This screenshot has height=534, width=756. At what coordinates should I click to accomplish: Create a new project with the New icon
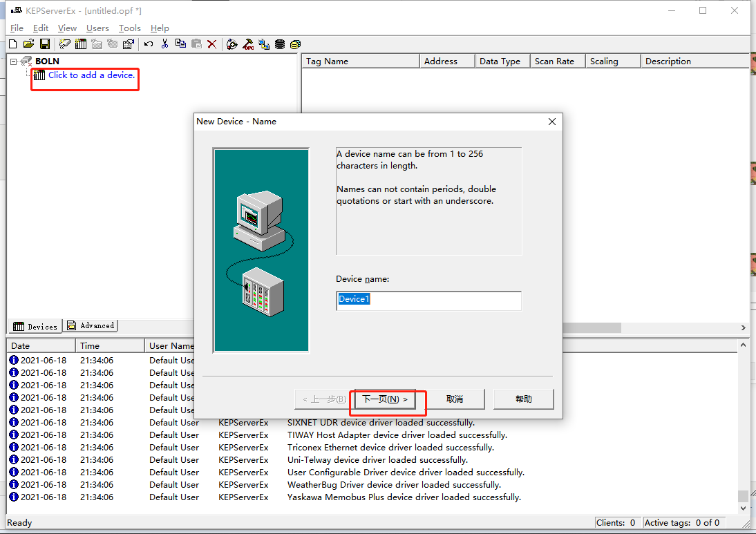(13, 44)
